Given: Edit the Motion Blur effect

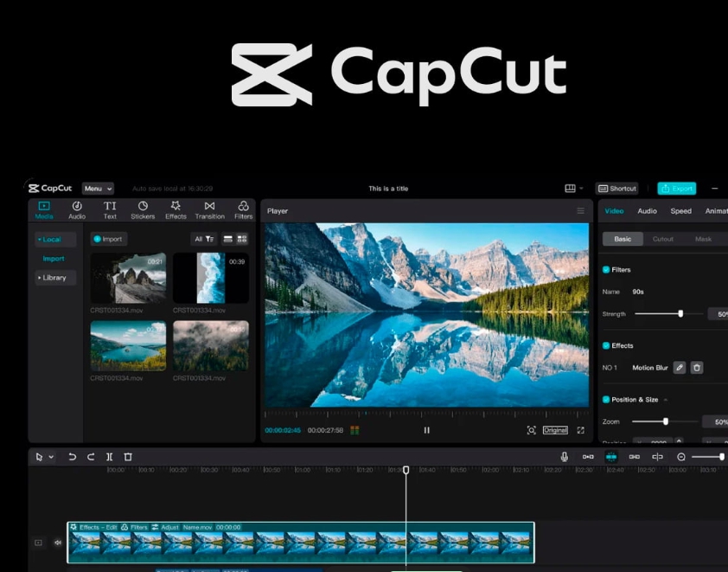Looking at the screenshot, I should pyautogui.click(x=680, y=368).
